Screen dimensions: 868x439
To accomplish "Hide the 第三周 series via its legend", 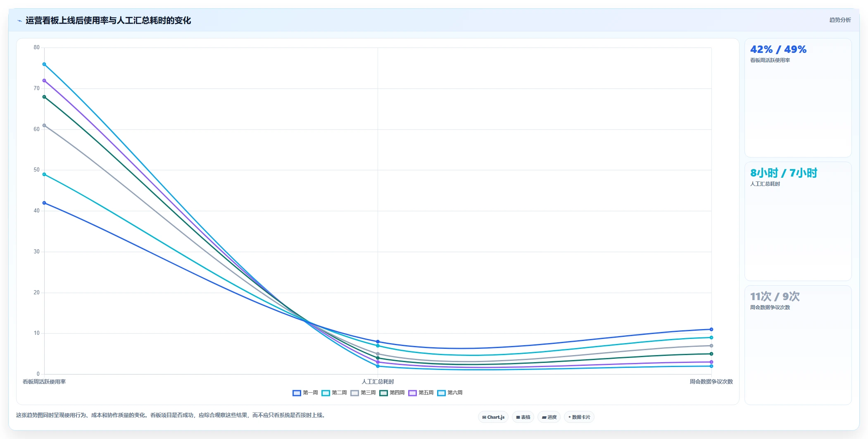I will click(x=363, y=393).
